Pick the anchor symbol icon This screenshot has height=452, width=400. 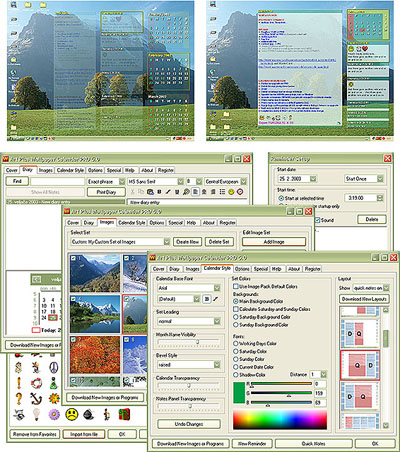[36, 398]
